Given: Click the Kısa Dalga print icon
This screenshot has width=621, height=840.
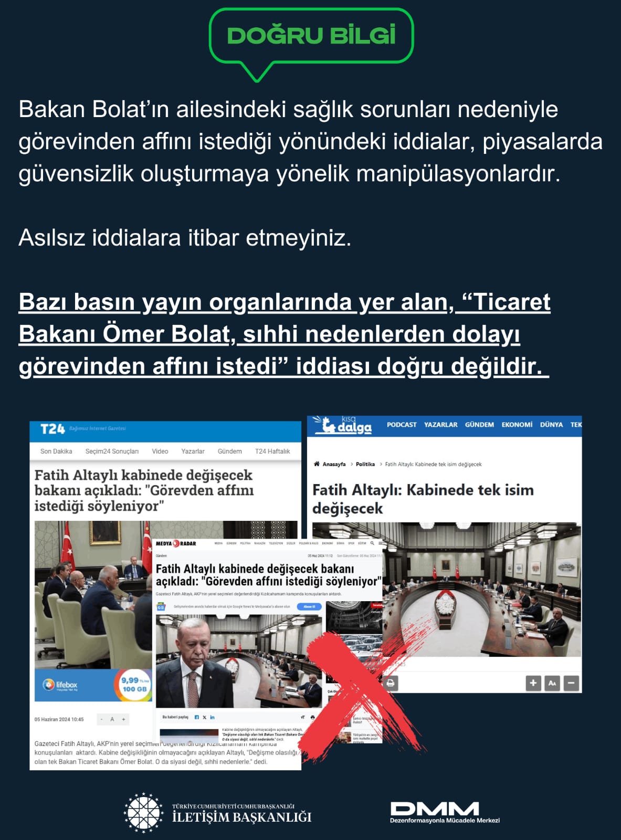Looking at the screenshot, I should tap(390, 683).
